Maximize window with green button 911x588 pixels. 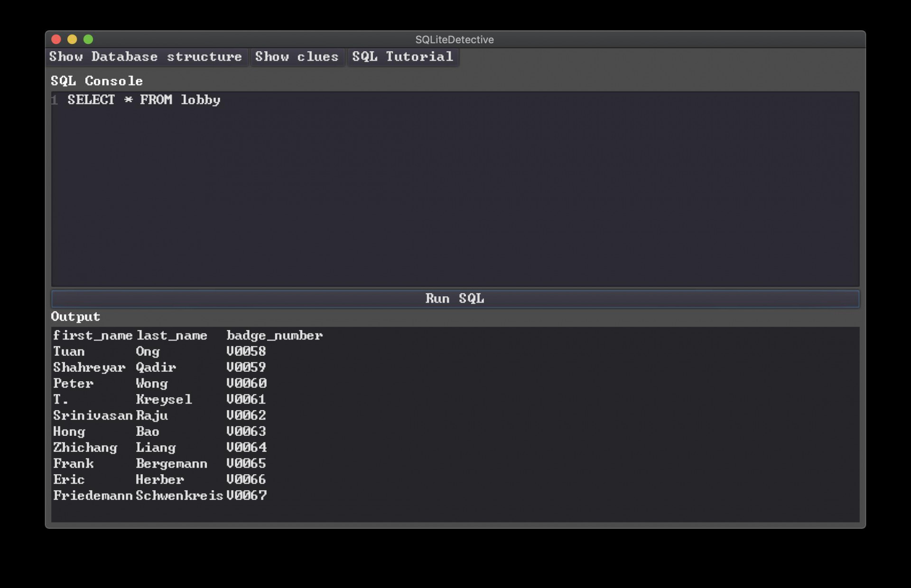click(x=88, y=39)
